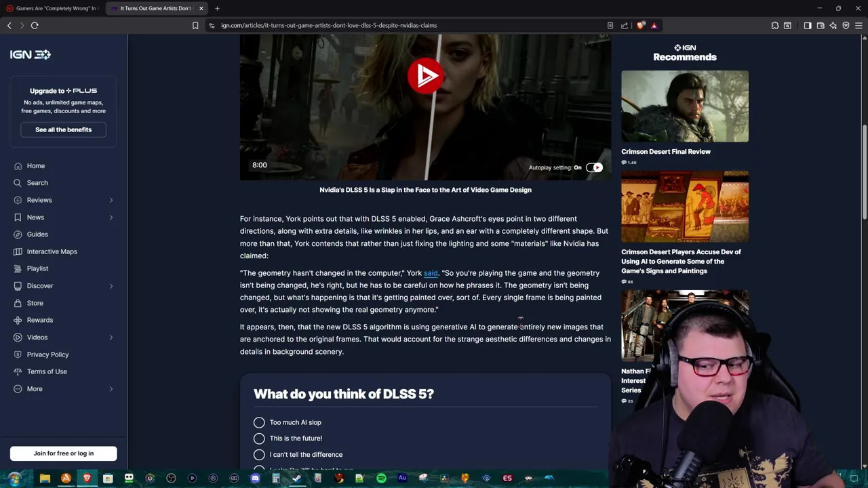Viewport: 868px width, 488px height.
Task: Click 'Join for free or log in'
Action: pyautogui.click(x=64, y=453)
